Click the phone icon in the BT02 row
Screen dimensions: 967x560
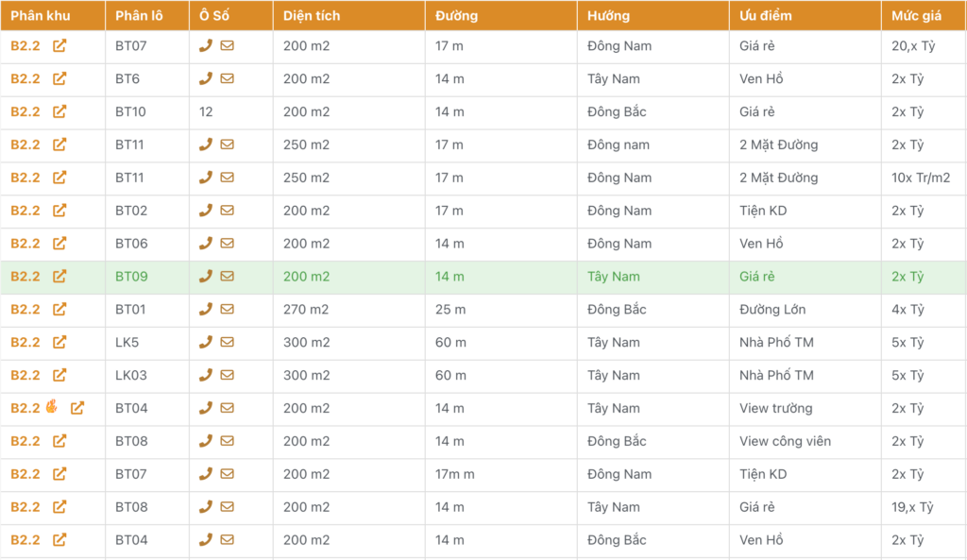(205, 211)
